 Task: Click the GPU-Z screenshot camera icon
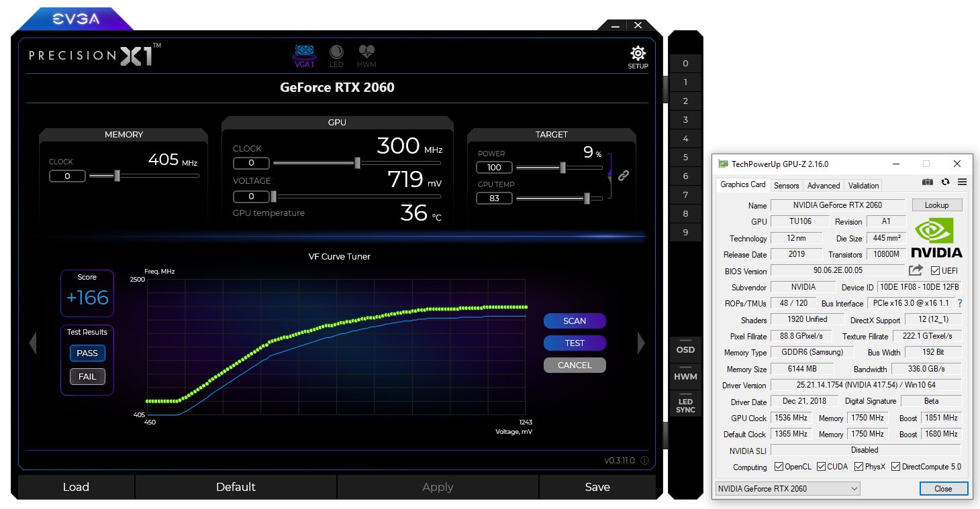[928, 182]
